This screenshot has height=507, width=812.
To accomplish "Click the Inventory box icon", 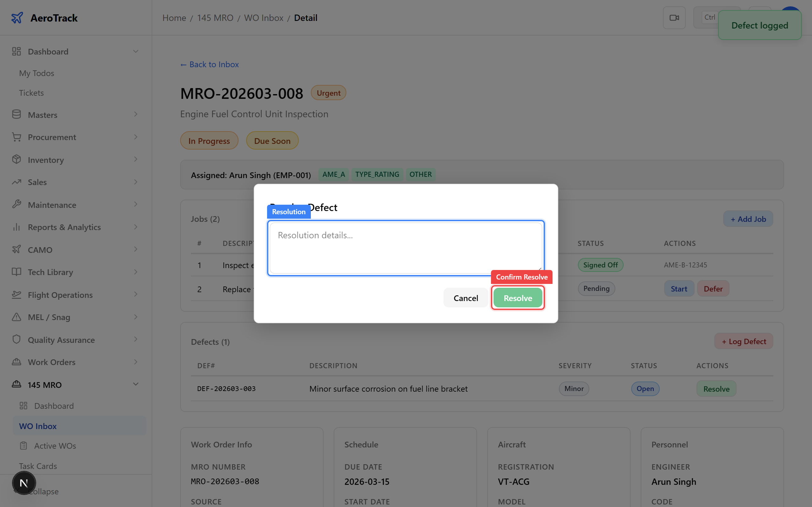I will point(16,159).
